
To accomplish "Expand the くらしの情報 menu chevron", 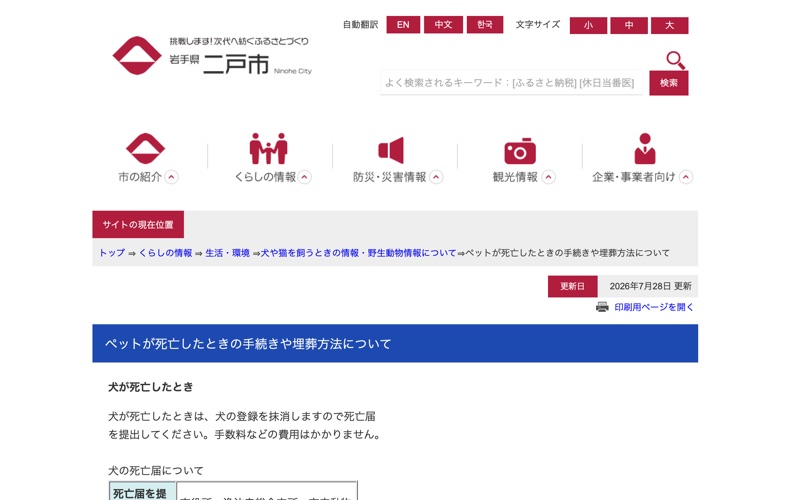I will tap(305, 177).
